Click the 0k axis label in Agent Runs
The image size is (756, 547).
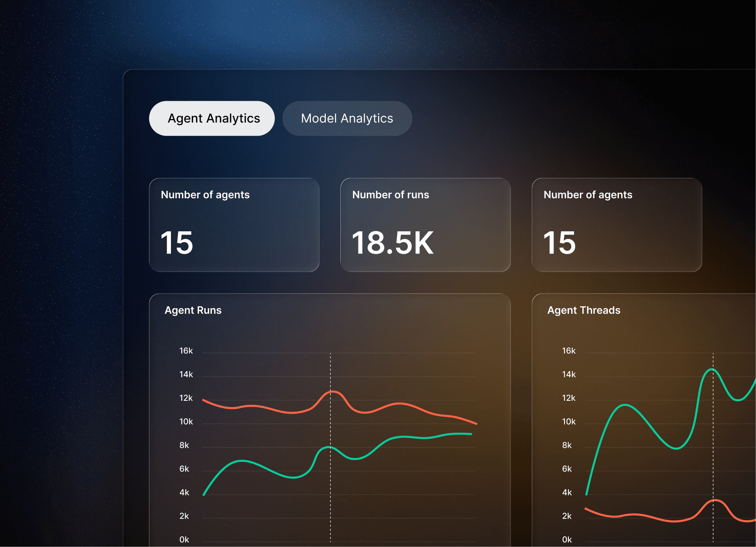184,540
